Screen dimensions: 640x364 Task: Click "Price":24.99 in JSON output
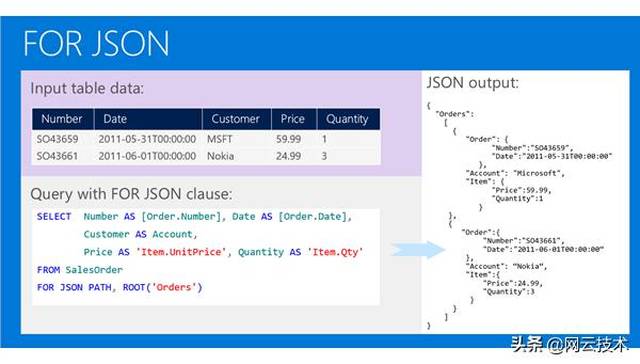point(513,283)
